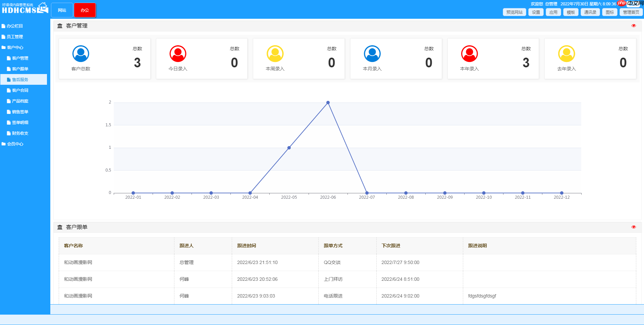
Task: Select the 办公 tab
Action: tap(85, 10)
